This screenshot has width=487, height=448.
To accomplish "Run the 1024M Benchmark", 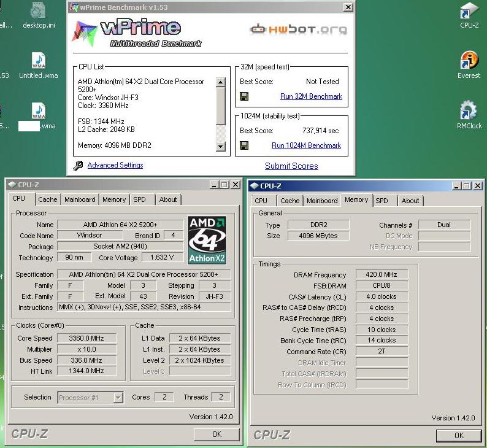I will [x=306, y=145].
